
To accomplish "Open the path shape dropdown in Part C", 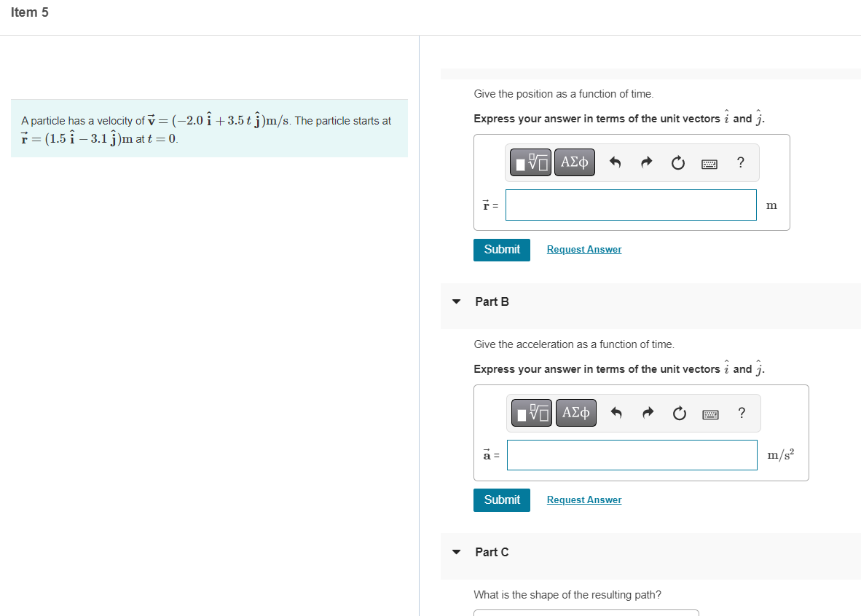I will 586,613.
